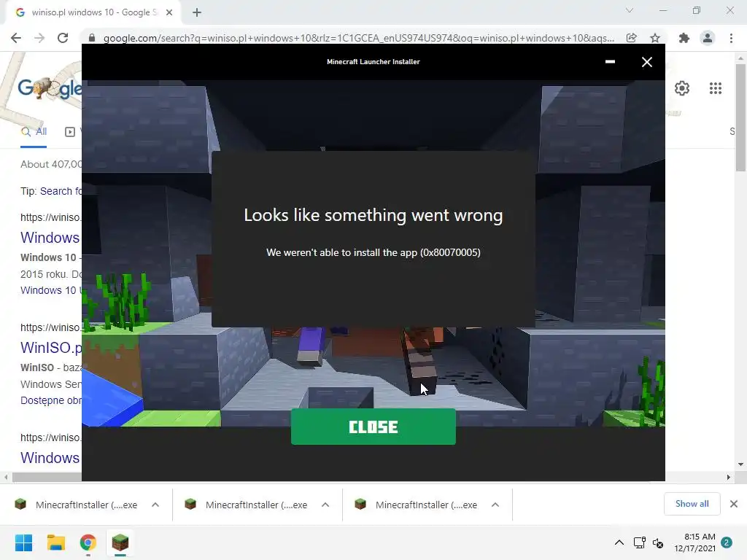Image resolution: width=747 pixels, height=560 pixels.
Task: Click Show all downloads button
Action: (692, 504)
